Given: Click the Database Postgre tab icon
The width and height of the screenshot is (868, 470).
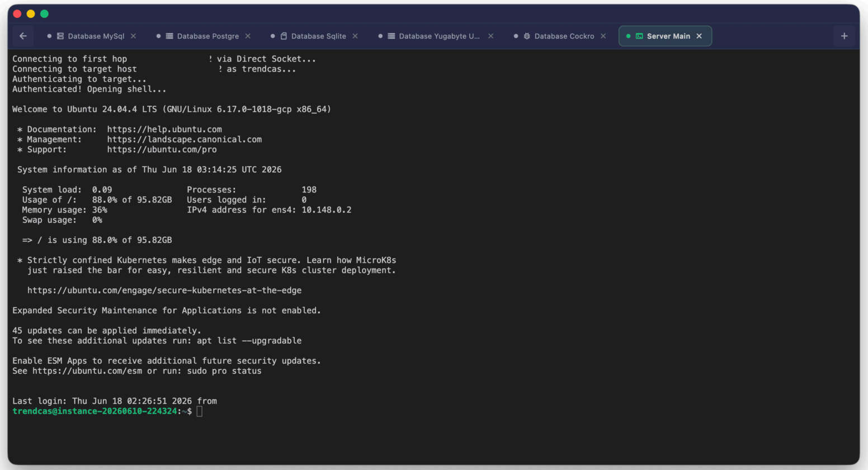Looking at the screenshot, I should coord(169,36).
